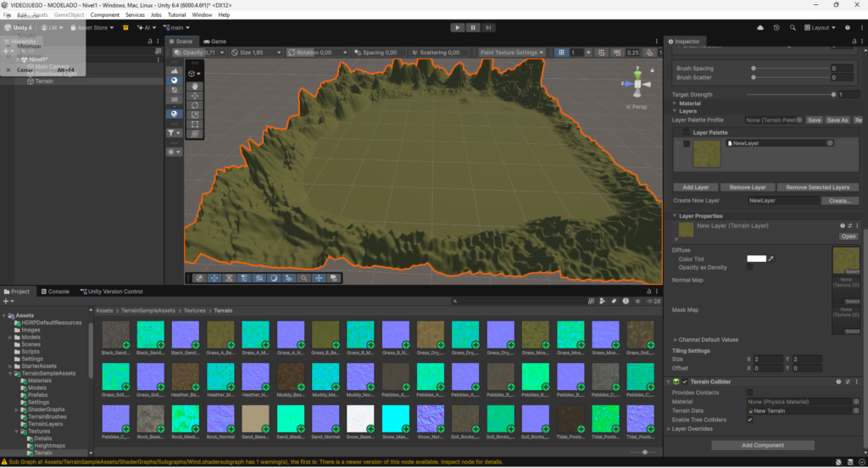Open the main branch dropdown

[x=176, y=27]
